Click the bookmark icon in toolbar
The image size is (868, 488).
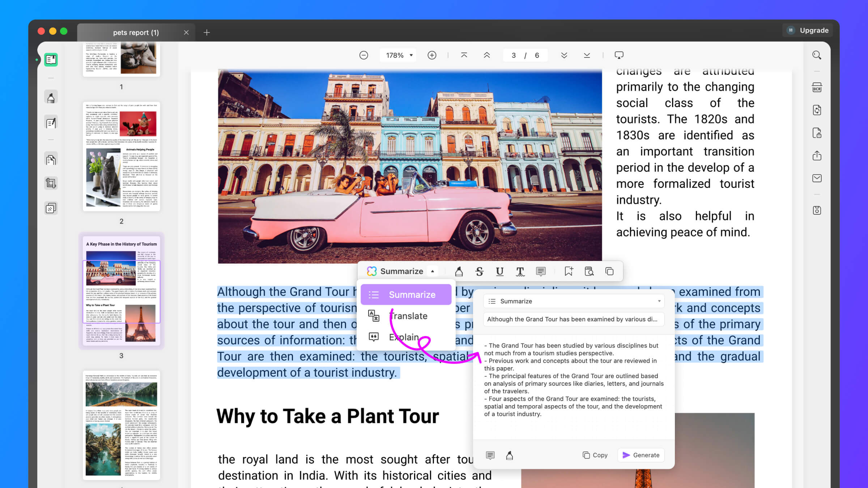click(569, 271)
